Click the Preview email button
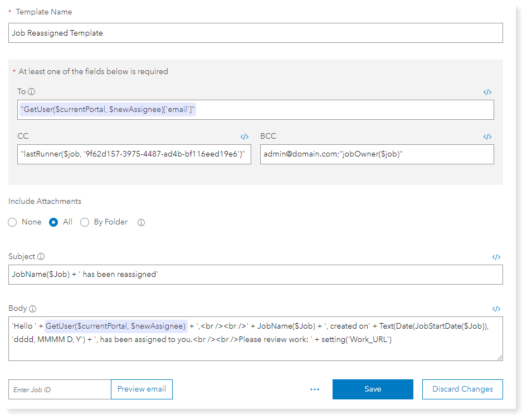 pyautogui.click(x=141, y=389)
